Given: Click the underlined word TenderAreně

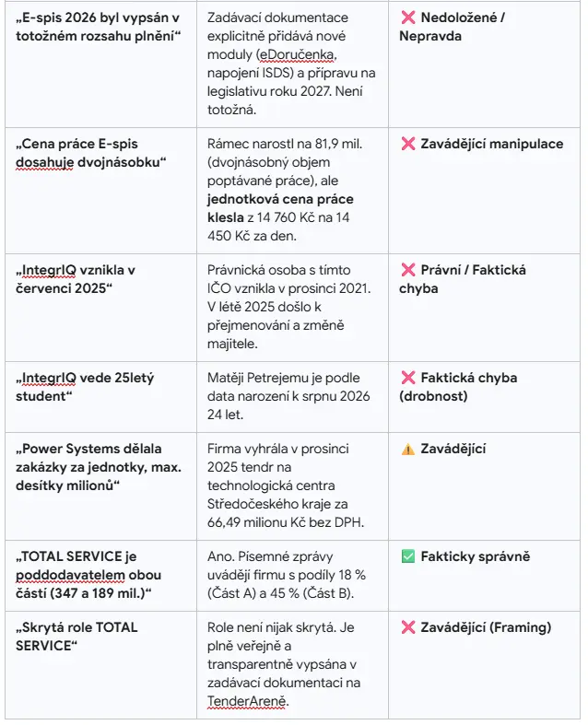Looking at the screenshot, I should coord(247,701).
